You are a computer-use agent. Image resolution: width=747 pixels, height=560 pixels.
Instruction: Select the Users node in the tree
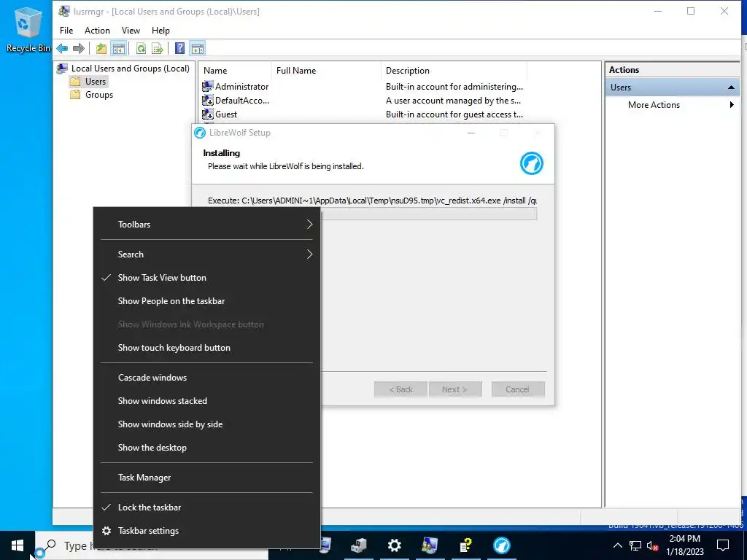(96, 82)
